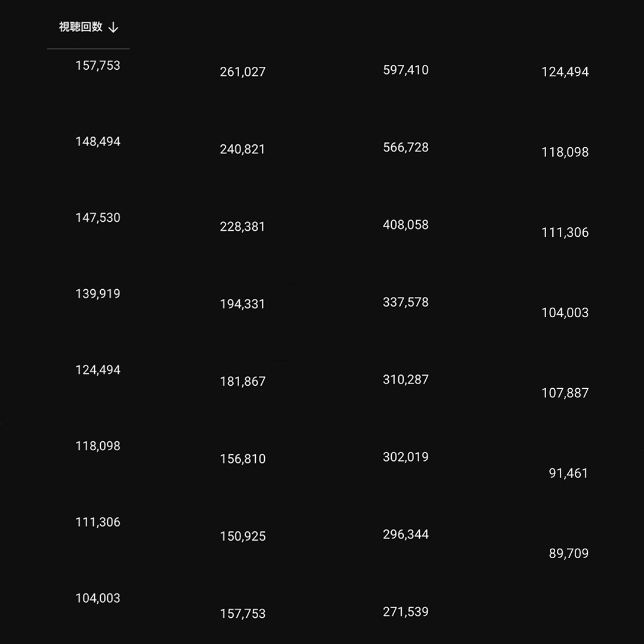Click the 194,331 value
The width and height of the screenshot is (644, 644).
coord(243,304)
